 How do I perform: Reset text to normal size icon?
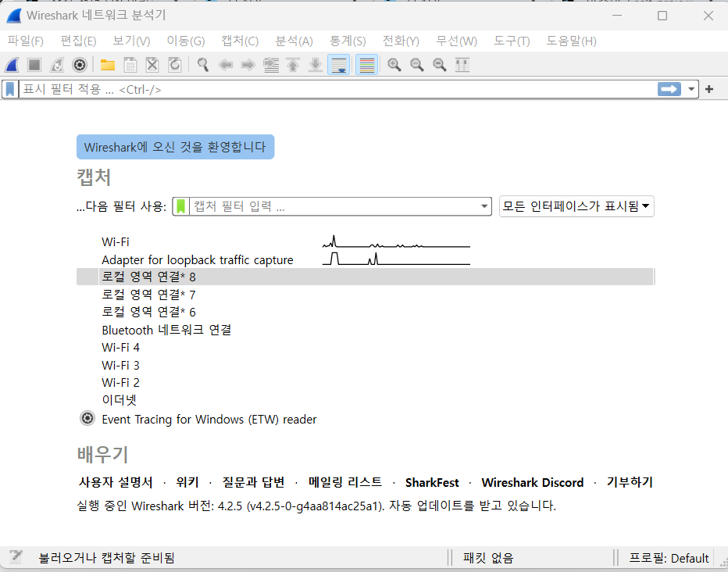pyautogui.click(x=440, y=65)
